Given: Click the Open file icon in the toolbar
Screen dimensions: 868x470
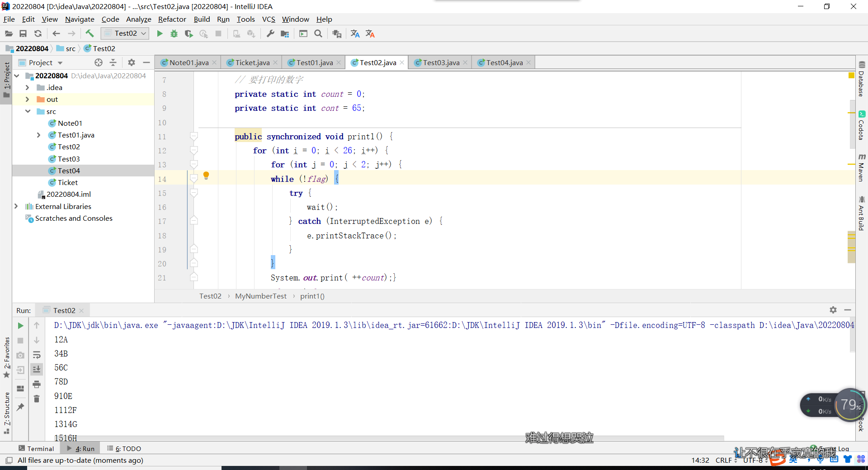Looking at the screenshot, I should (9, 33).
